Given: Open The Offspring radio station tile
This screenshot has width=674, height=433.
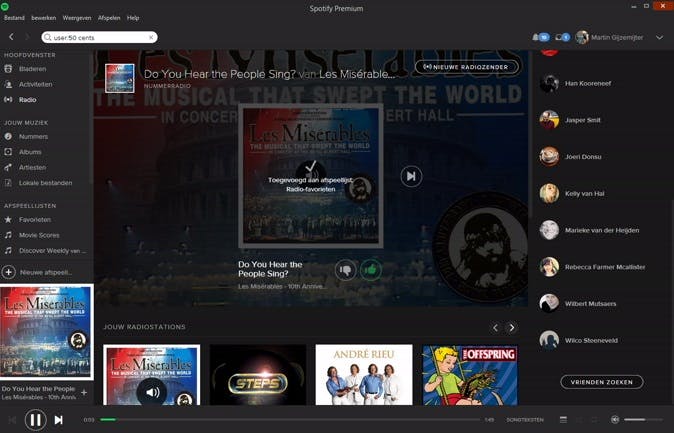Looking at the screenshot, I should 470,375.
